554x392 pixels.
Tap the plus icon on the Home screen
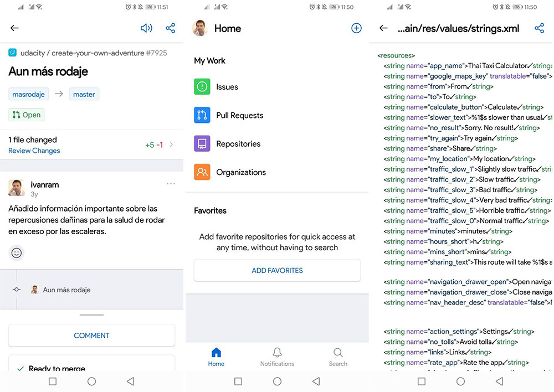coord(356,28)
